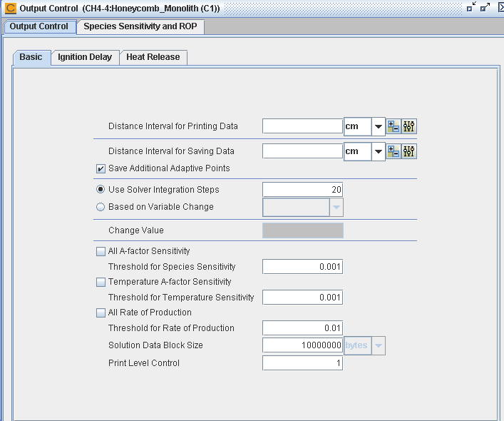Click the restore-down icon in title bar
The height and width of the screenshot is (421, 504).
tap(470, 8)
